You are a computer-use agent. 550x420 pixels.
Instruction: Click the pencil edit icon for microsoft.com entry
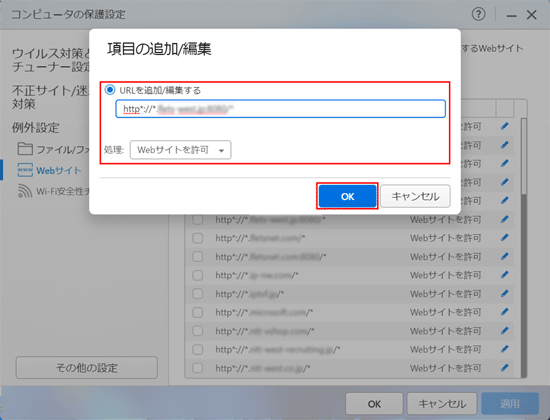click(x=504, y=312)
